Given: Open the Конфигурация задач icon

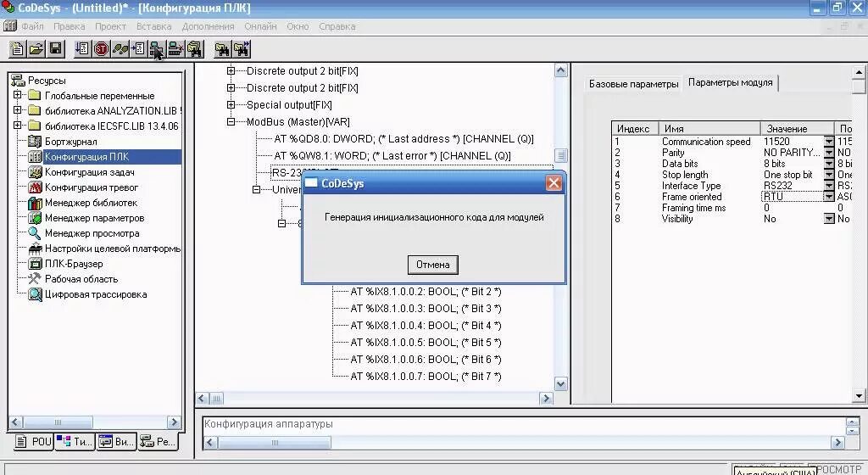Looking at the screenshot, I should pos(34,171).
